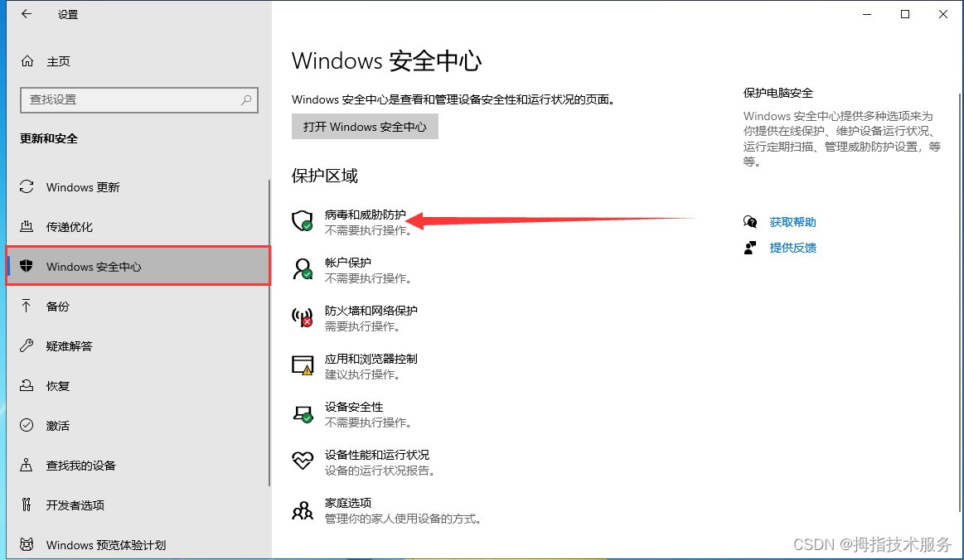The height and width of the screenshot is (560, 964).
Task: Click the 家庭选项 people icon
Action: point(303,509)
